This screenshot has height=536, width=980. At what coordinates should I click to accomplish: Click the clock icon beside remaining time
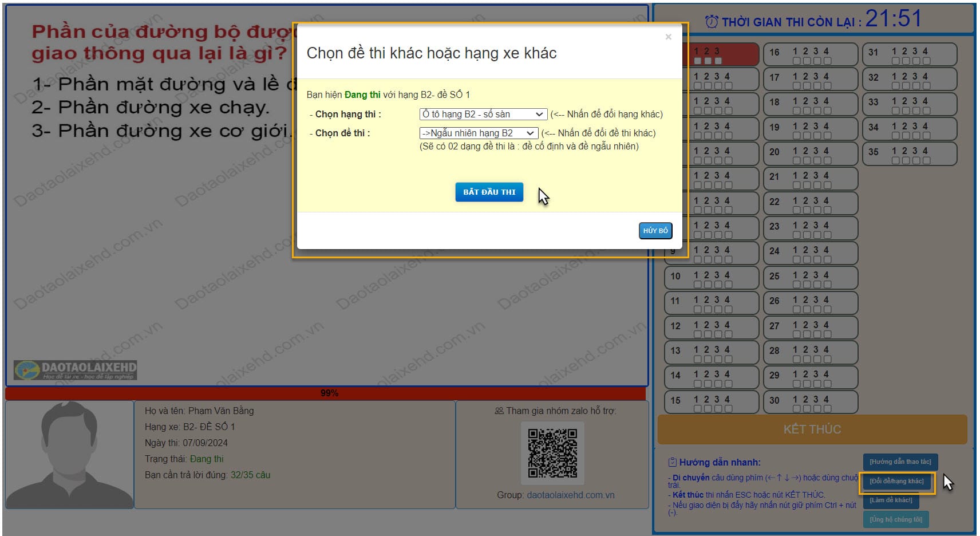[712, 22]
